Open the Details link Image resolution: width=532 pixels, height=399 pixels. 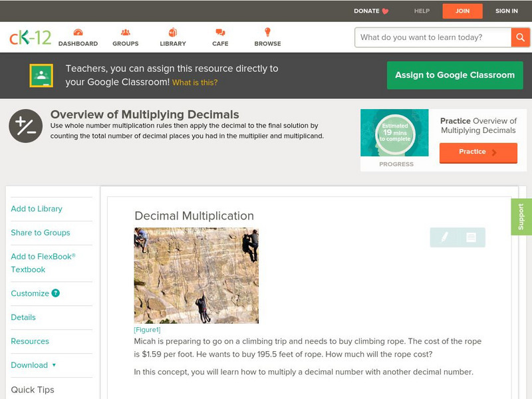pyautogui.click(x=23, y=317)
